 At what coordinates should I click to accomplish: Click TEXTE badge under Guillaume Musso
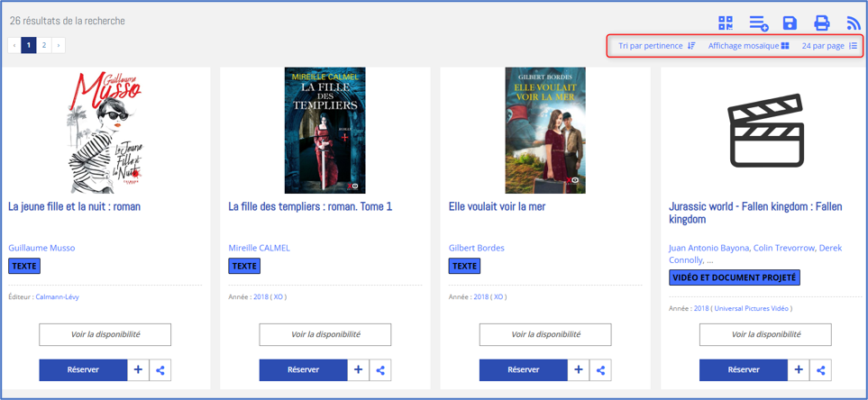click(x=24, y=266)
